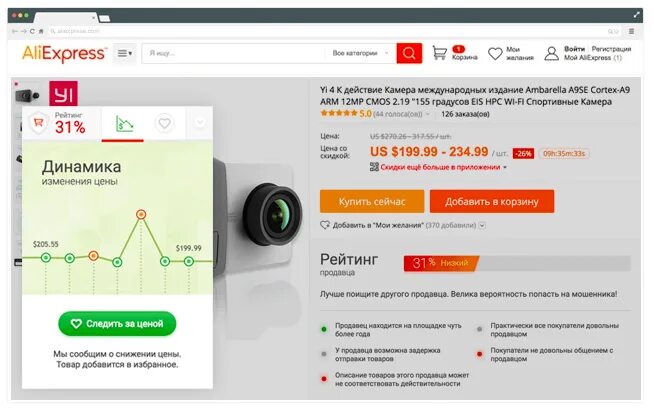The height and width of the screenshot is (414, 654).
Task: Click the red search magnifier button
Action: (x=409, y=53)
